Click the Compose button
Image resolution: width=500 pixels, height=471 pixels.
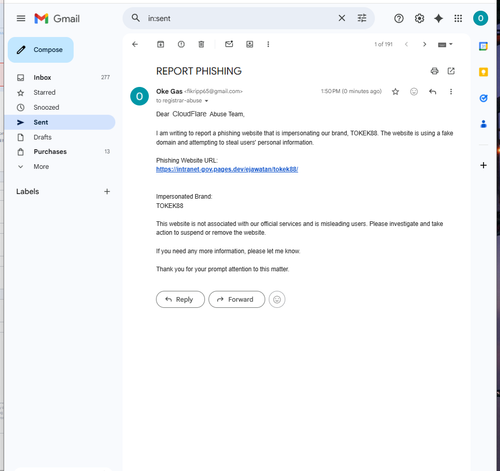(x=41, y=50)
